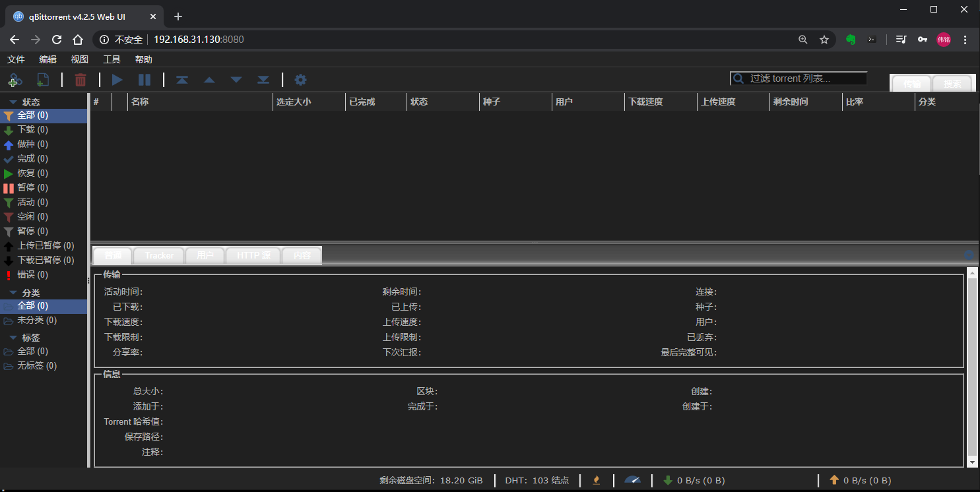Viewport: 980px width, 492px height.
Task: Open the 帮助 menu
Action: 144,59
